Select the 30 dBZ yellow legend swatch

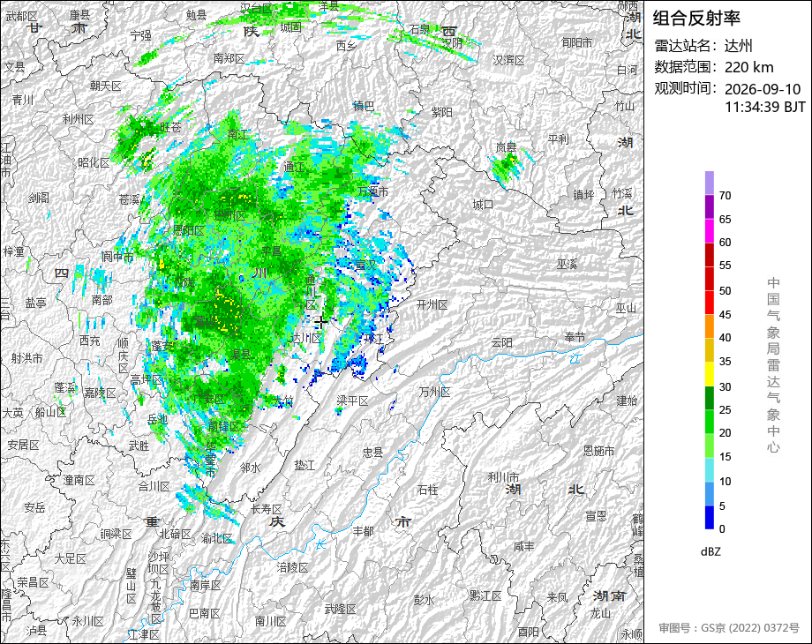(709, 374)
